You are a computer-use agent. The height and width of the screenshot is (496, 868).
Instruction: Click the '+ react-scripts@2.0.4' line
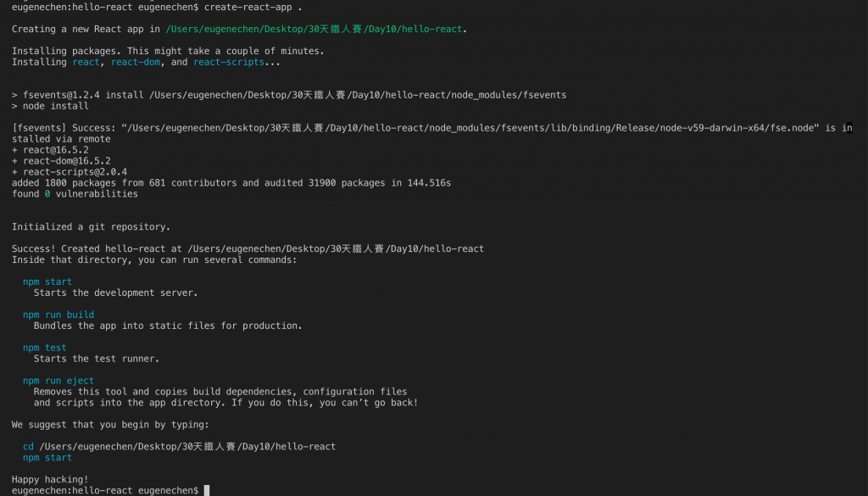coord(70,172)
